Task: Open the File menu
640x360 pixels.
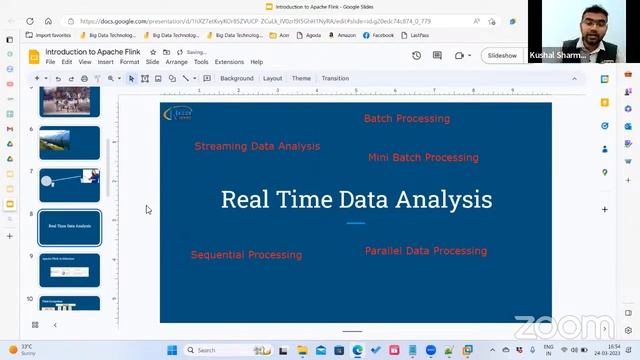Action: [x=50, y=62]
